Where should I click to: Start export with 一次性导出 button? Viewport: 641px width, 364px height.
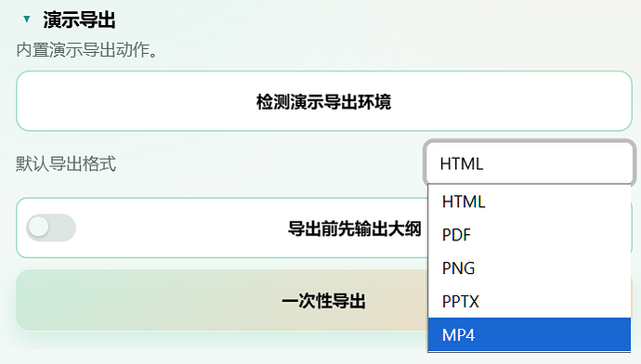click(324, 300)
